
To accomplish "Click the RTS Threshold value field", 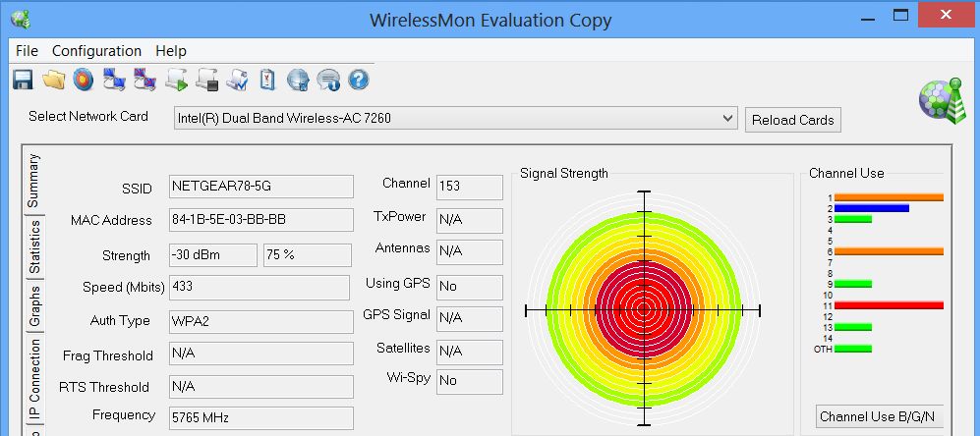I will click(261, 387).
